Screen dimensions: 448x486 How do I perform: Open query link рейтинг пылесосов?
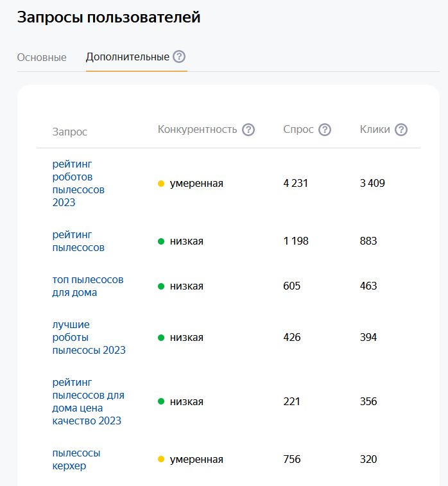[78, 241]
